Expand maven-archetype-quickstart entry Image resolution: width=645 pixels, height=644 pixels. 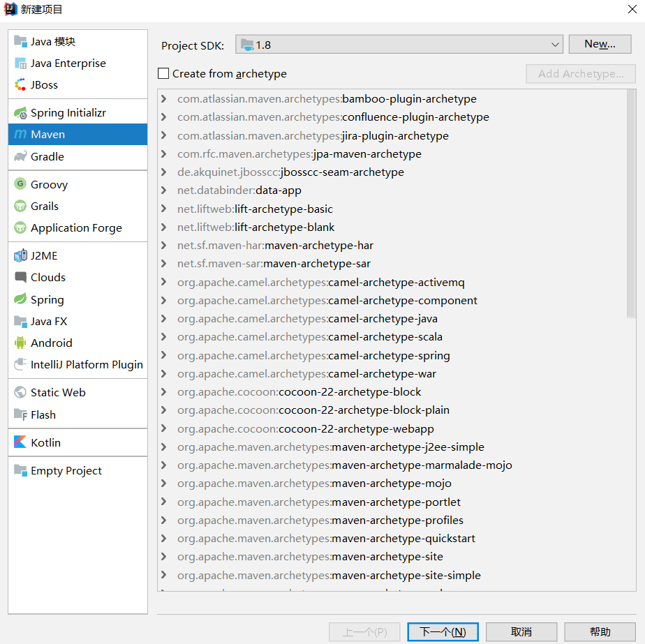coord(164,539)
